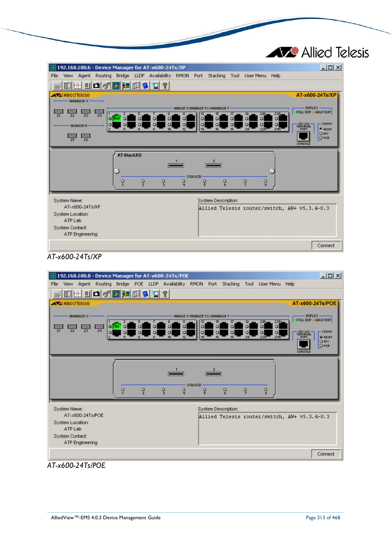Viewport: 392px width, 555px height.
Task: Click the Device Manager icon in the XP title bar
Action: click(53, 67)
